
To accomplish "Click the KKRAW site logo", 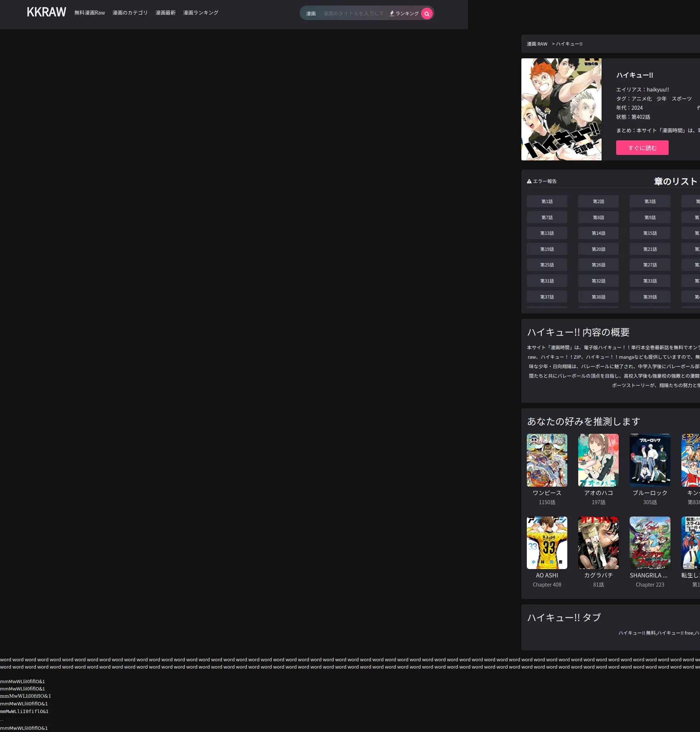I will click(x=46, y=12).
